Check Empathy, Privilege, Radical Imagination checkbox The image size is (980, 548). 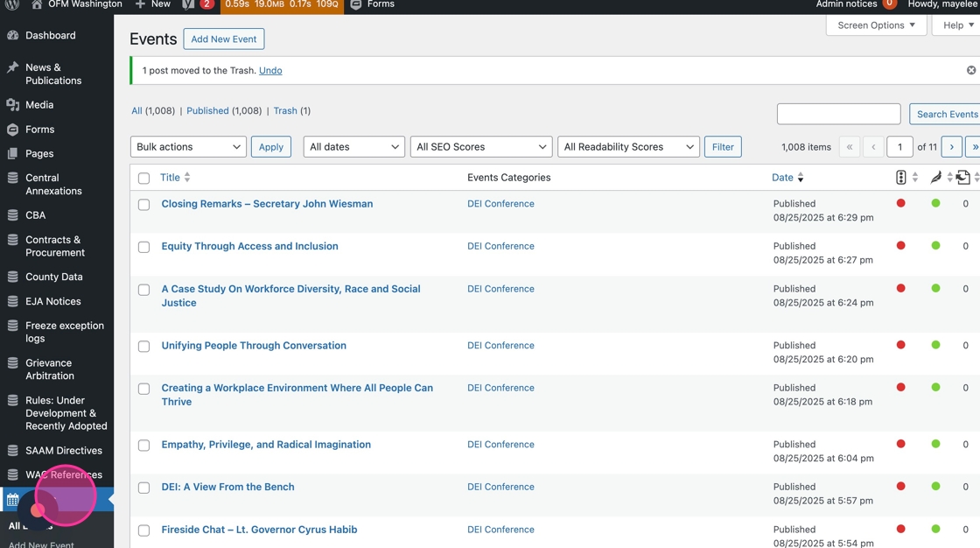143,446
